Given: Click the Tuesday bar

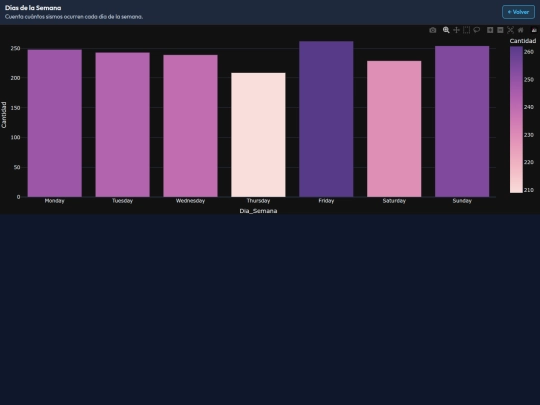Looking at the screenshot, I should coord(123,125).
